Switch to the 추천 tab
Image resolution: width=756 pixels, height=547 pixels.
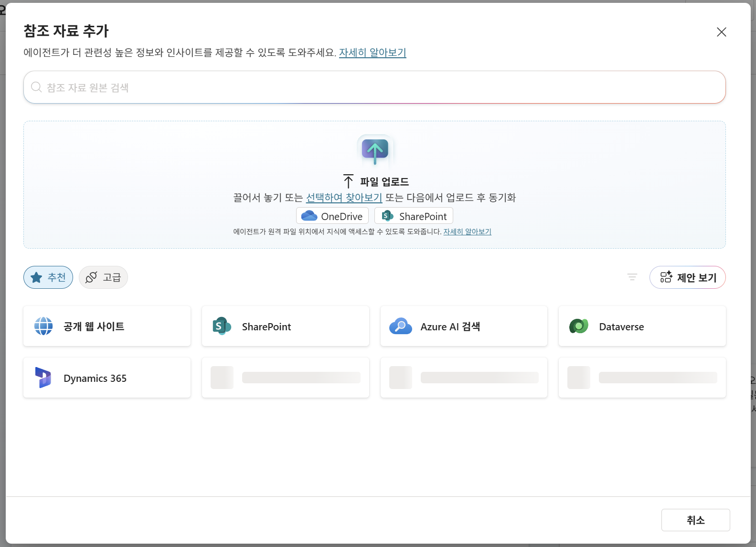click(48, 277)
